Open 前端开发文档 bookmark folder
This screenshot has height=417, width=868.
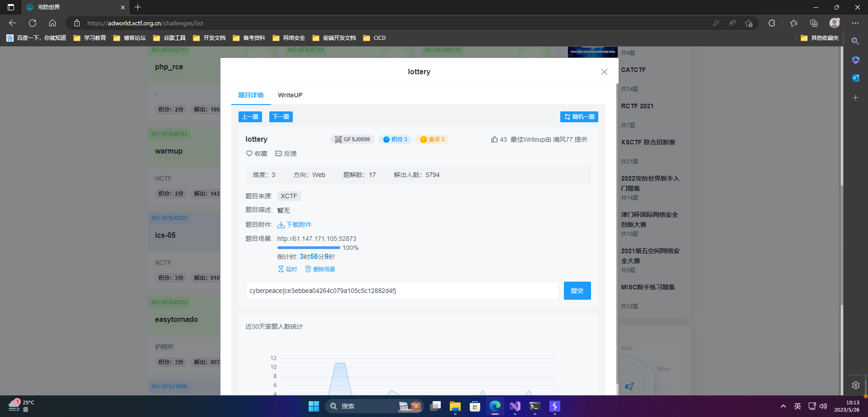click(334, 38)
